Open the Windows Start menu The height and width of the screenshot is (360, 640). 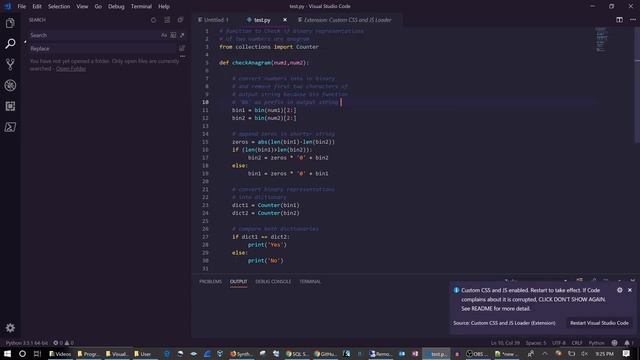tap(7, 353)
